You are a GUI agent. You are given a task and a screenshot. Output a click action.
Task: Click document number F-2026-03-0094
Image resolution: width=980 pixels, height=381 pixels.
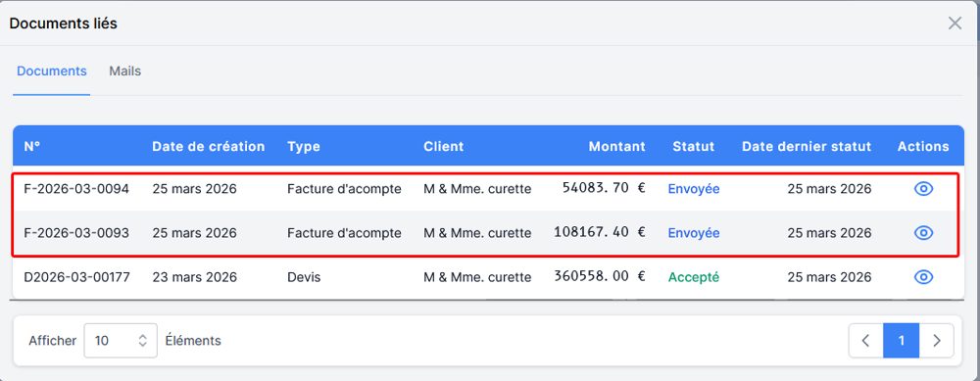pos(76,189)
